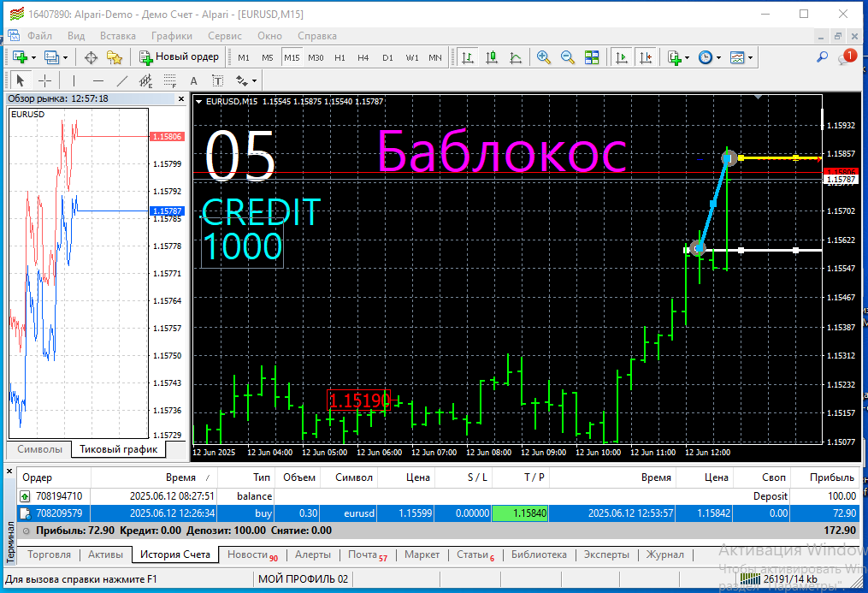Select balance row 708194710

tap(439, 496)
